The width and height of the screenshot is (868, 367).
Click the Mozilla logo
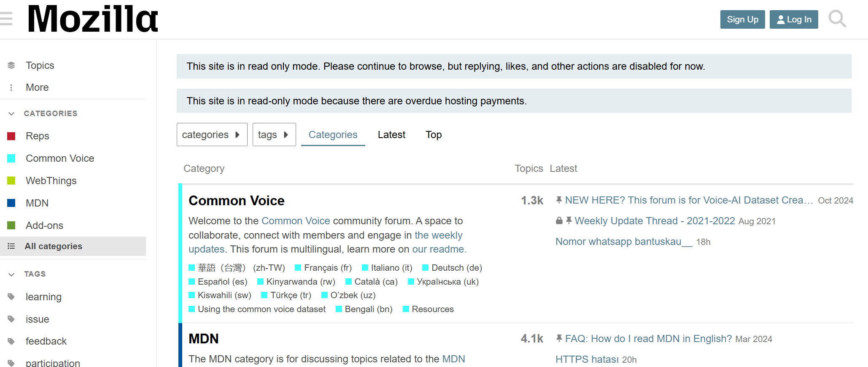tap(93, 19)
